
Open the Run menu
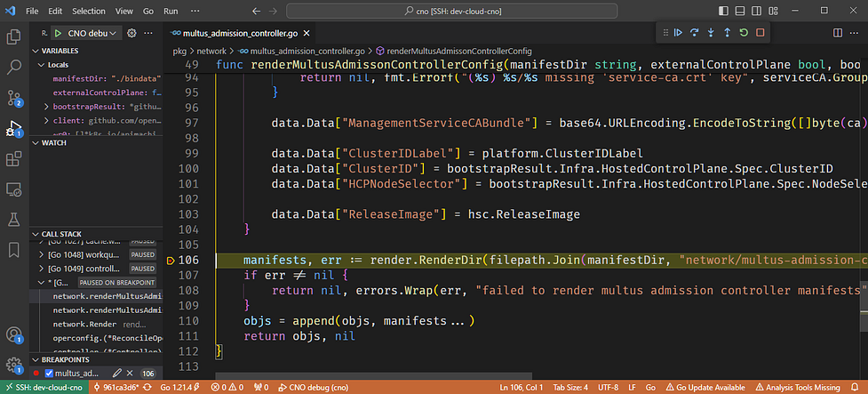click(x=171, y=11)
